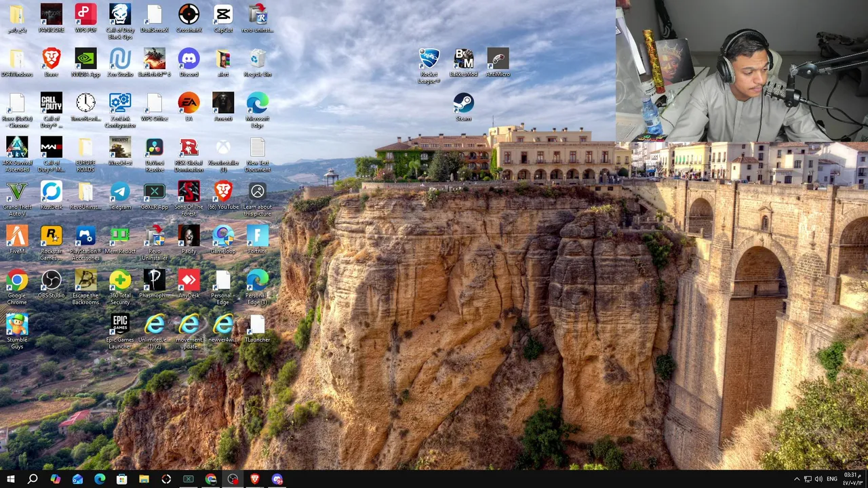The height and width of the screenshot is (488, 868).
Task: Launch the NVIDIA App icon
Action: [x=85, y=62]
